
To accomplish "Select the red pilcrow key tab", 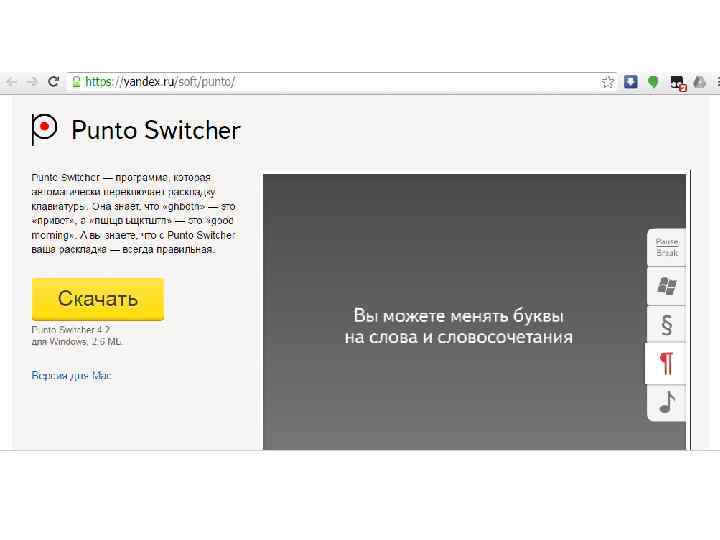I will [666, 363].
